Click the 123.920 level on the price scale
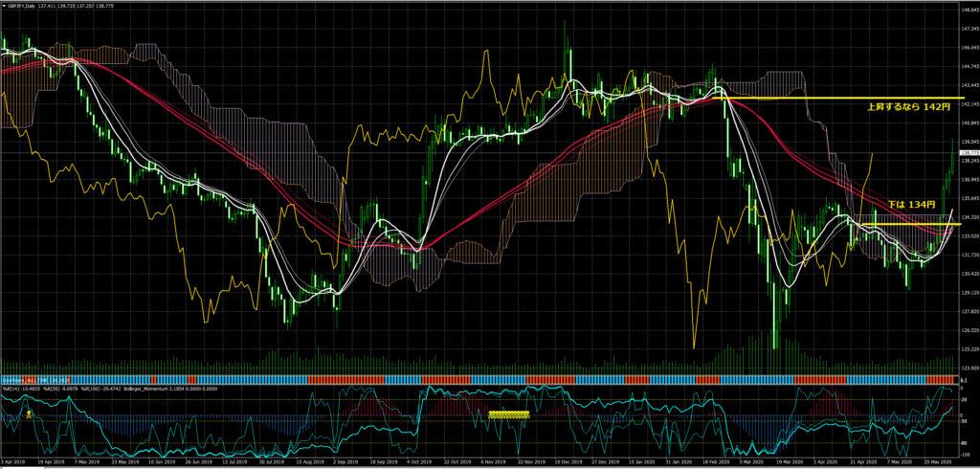The image size is (980, 469). pos(969,368)
